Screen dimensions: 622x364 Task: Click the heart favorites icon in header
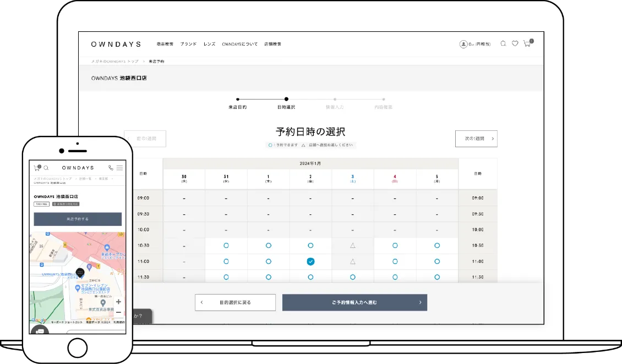[515, 44]
